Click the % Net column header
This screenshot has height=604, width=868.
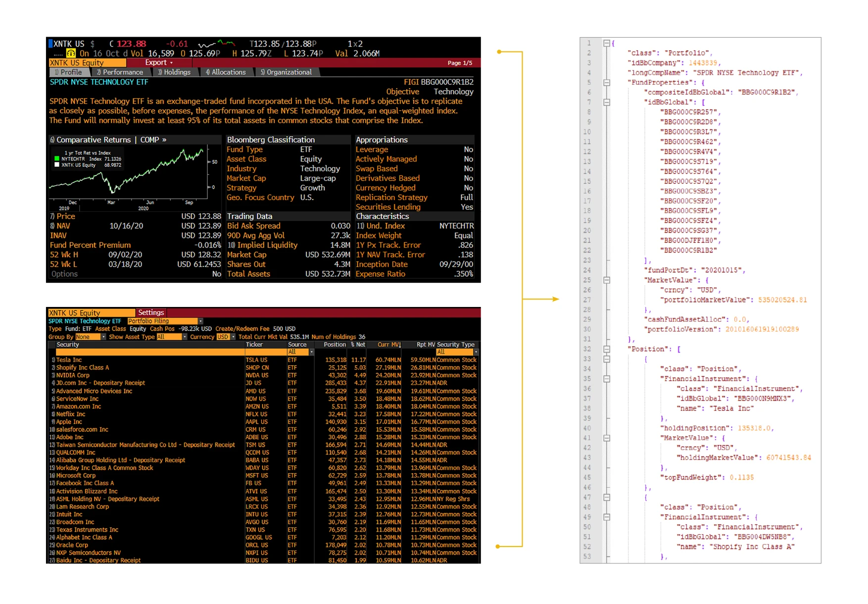[x=358, y=345]
